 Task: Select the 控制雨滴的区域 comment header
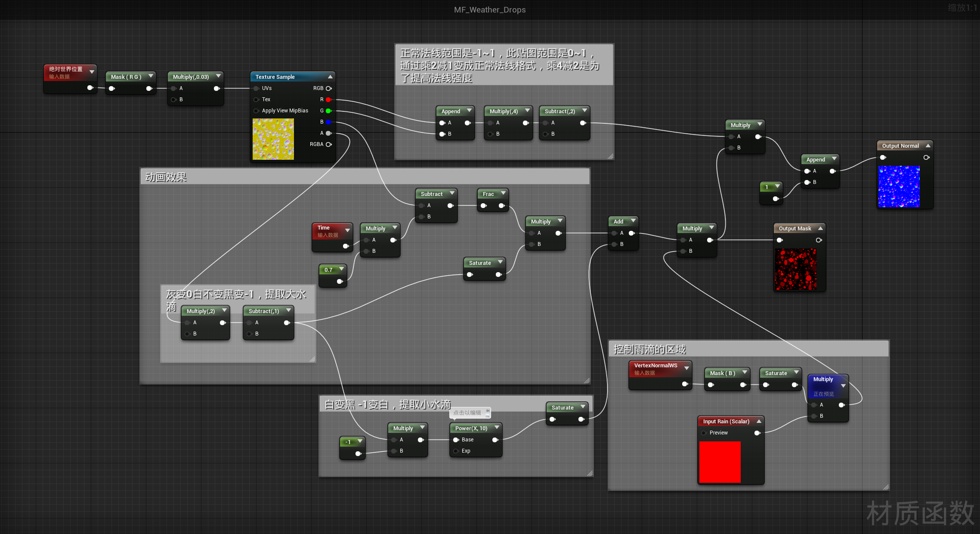[649, 349]
